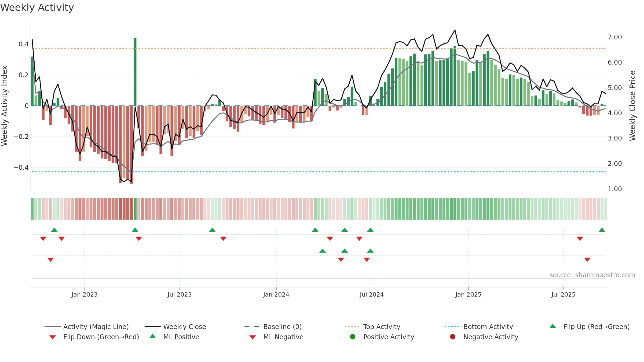Click the bright green heatmap cell in the strip
The width and height of the screenshot is (644, 362).
(135, 209)
